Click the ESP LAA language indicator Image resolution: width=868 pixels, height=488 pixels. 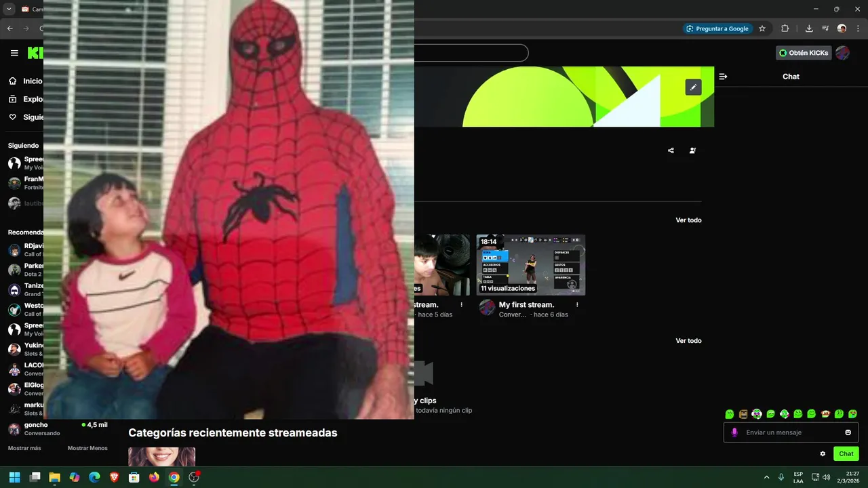tap(798, 477)
